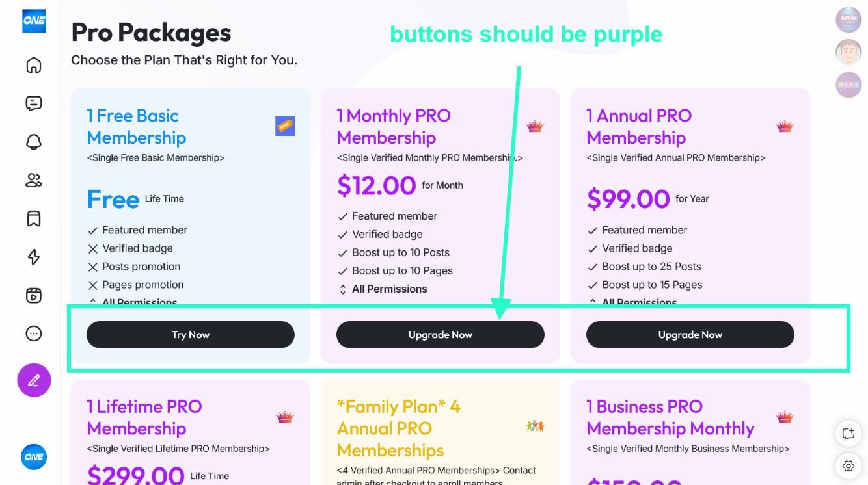Click the purple compose pencil button

point(34,380)
